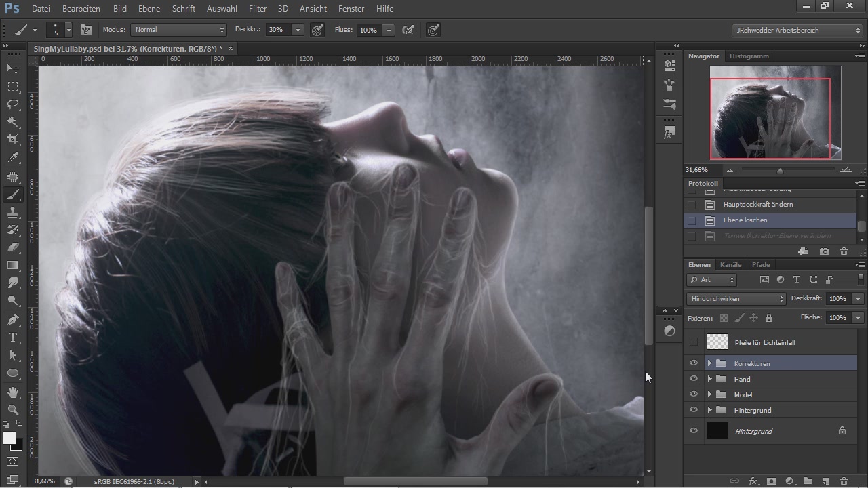Select the Zoom tool

coord(13,410)
